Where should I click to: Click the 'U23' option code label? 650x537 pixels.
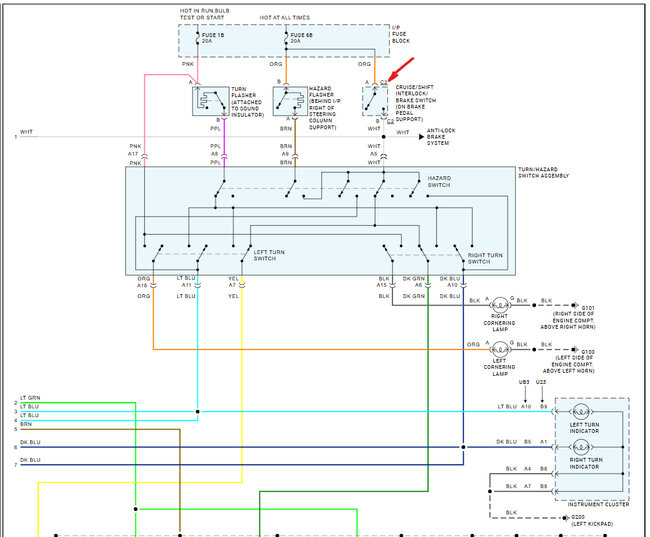[541, 382]
